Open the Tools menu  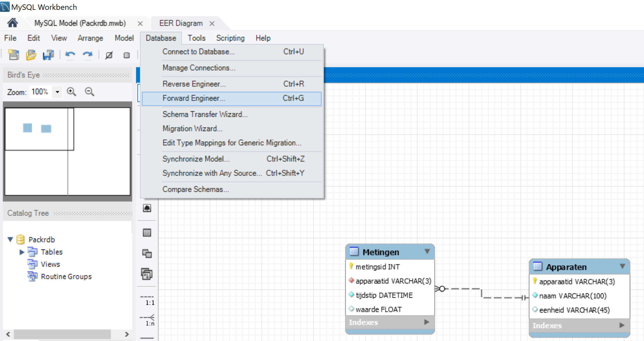196,38
